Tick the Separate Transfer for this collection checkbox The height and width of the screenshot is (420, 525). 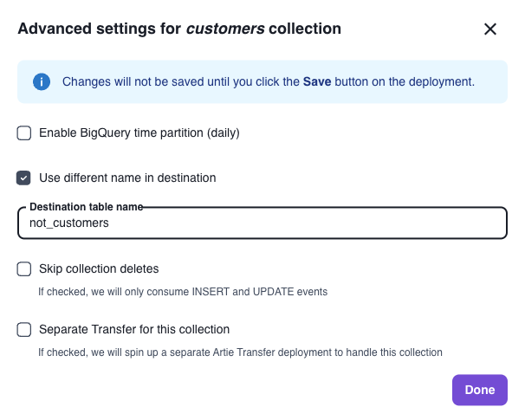[x=24, y=329]
